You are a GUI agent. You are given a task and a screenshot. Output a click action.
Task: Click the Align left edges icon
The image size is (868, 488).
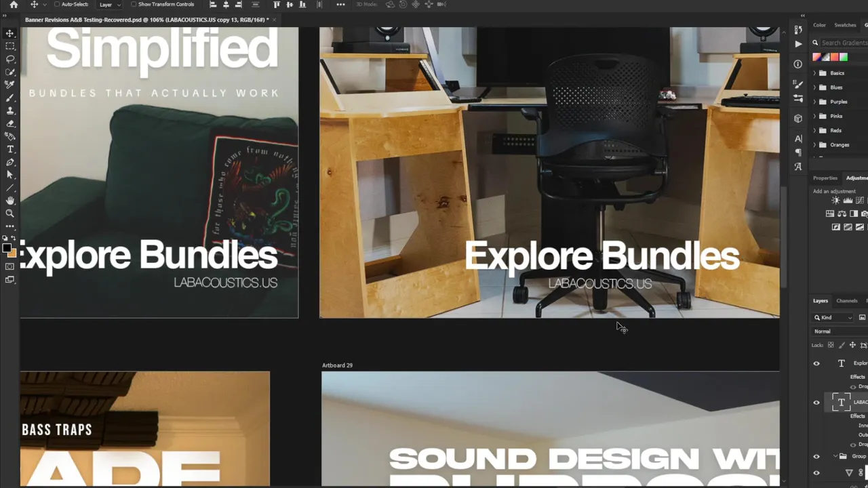(213, 5)
